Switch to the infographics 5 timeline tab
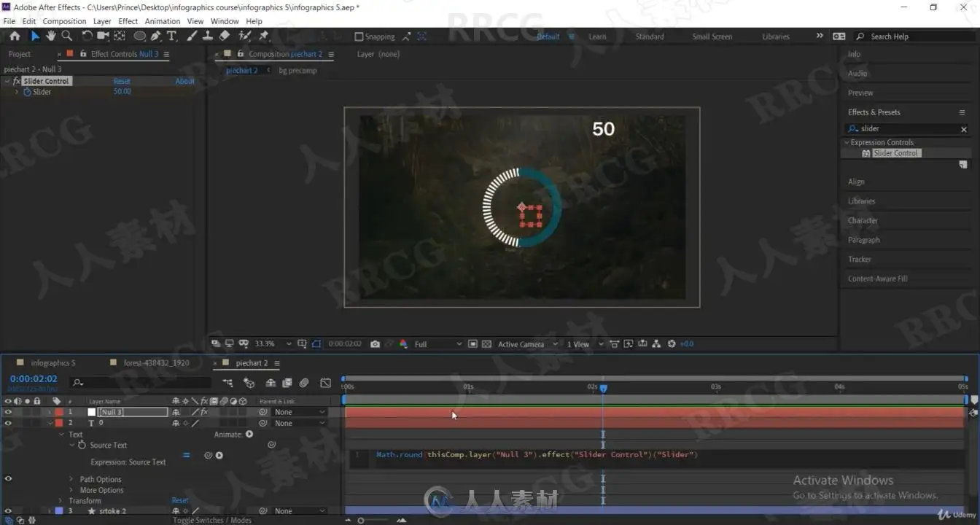Image resolution: width=980 pixels, height=525 pixels. pyautogui.click(x=52, y=362)
